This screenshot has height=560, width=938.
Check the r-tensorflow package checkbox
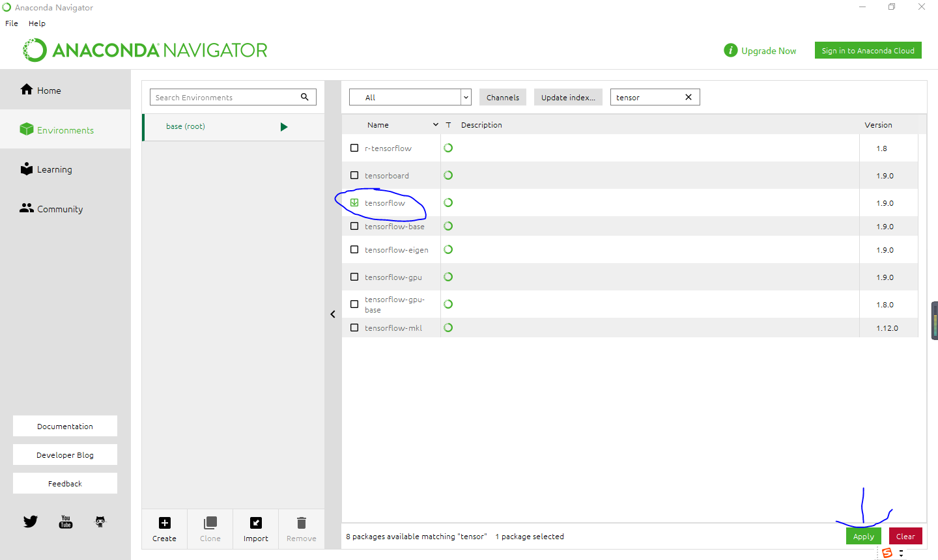point(354,148)
